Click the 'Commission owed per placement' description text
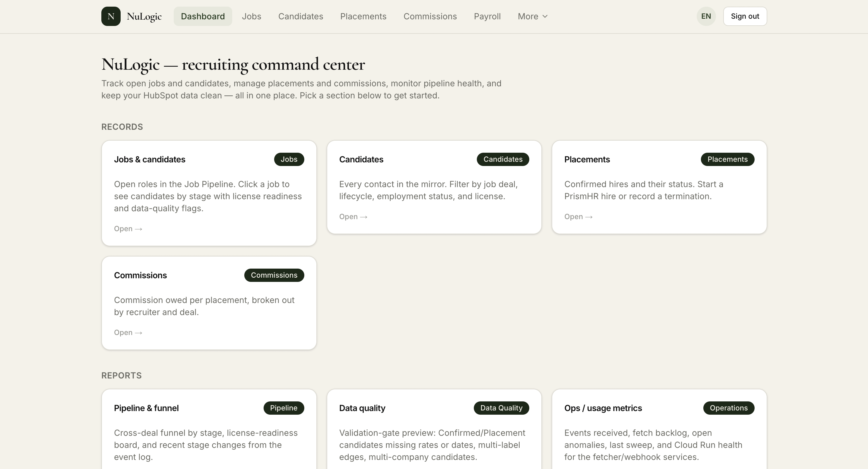 pyautogui.click(x=204, y=306)
